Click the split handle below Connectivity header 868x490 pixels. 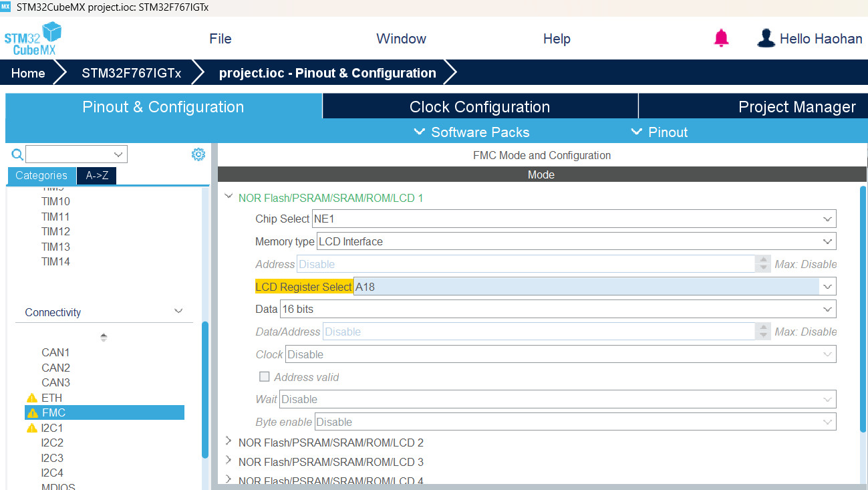(x=104, y=338)
